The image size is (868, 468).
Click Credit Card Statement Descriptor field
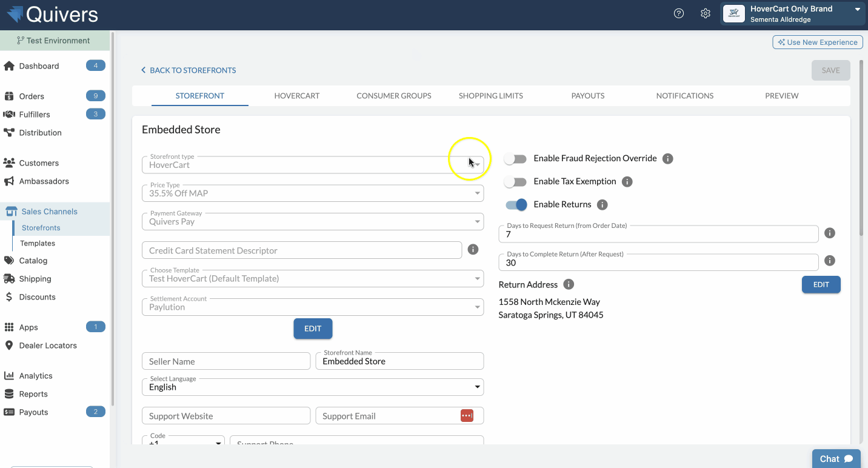tap(302, 250)
